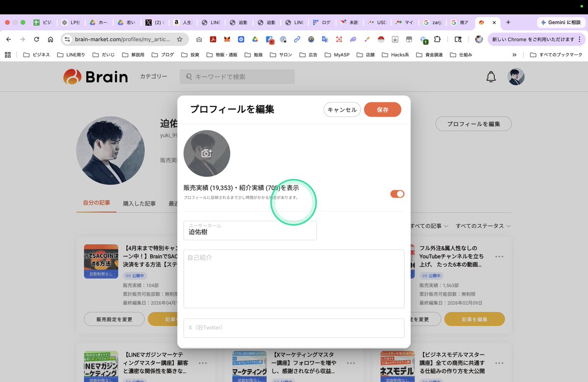Click the blue chain link extension icon

click(297, 39)
